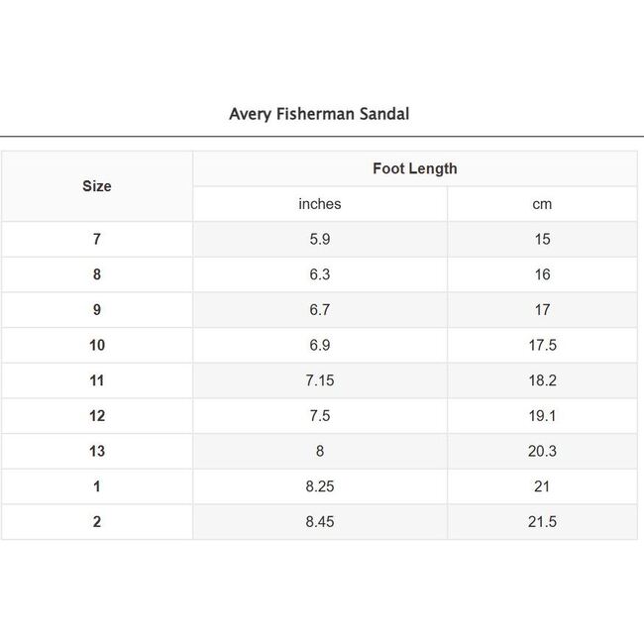The width and height of the screenshot is (644, 644).
Task: Select the Size column header
Action: click(x=97, y=186)
